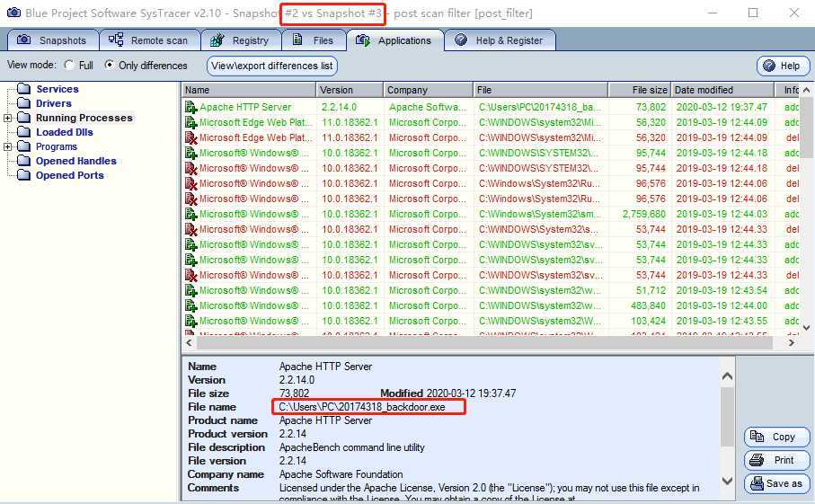
Task: Select the Full view mode radio button
Action: pos(69,65)
